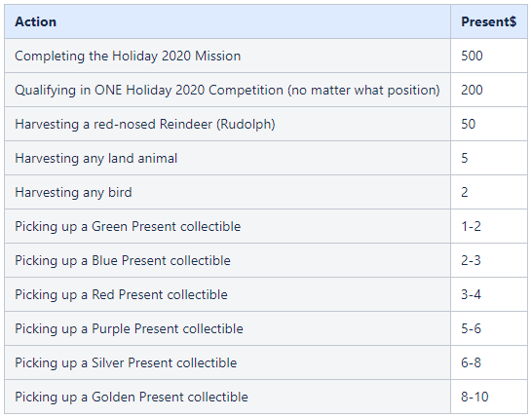Click the 200 Present$ value
Viewport: 532px width, 418px height.
[472, 90]
